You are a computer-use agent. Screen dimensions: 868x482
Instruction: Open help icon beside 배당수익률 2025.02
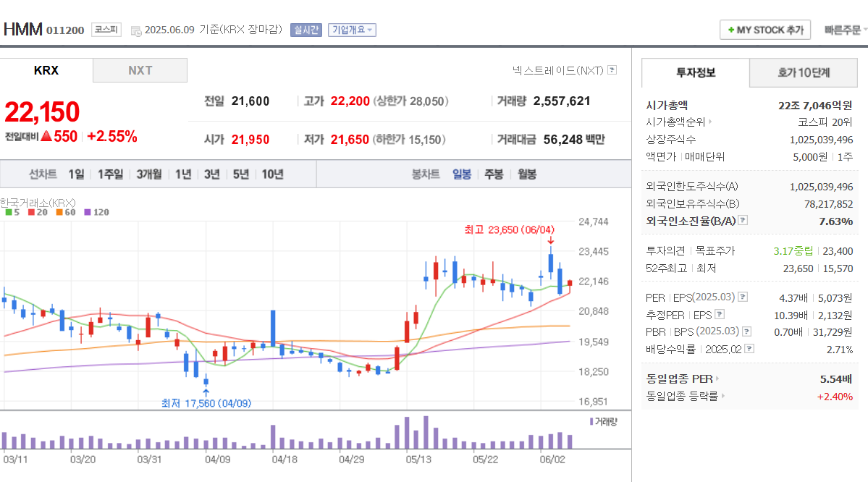coord(749,349)
